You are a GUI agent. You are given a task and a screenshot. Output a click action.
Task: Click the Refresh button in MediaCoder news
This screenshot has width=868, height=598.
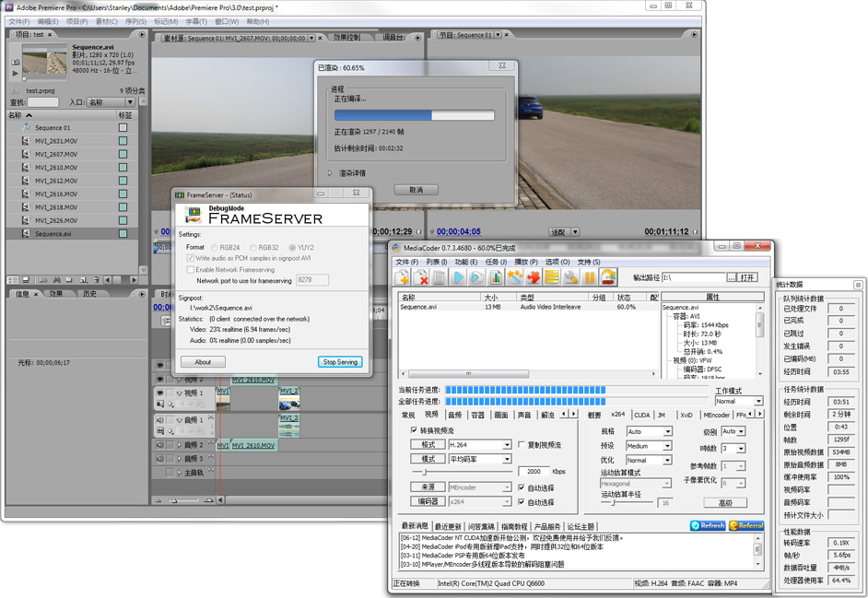click(x=708, y=525)
